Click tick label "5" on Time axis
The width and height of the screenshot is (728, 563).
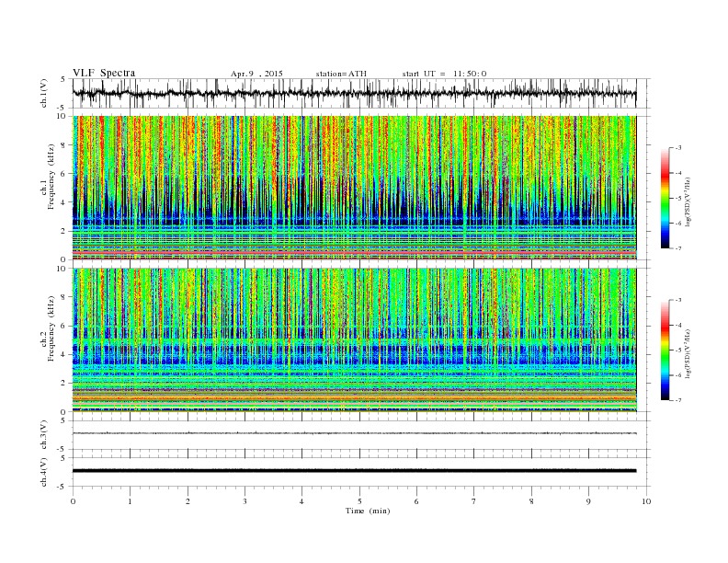tap(359, 501)
